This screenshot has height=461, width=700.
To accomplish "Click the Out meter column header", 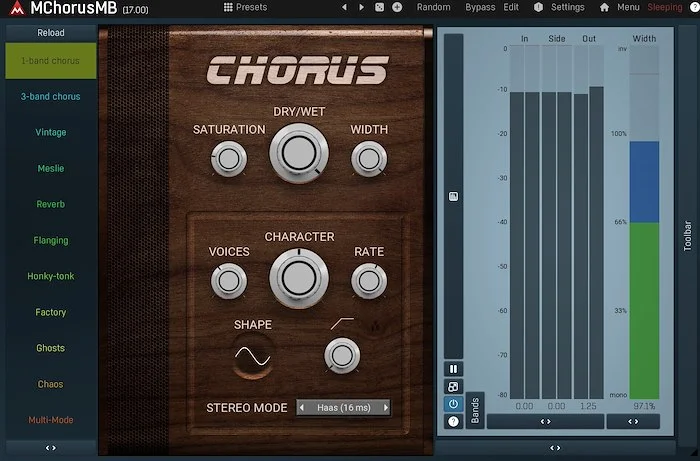I will coord(589,39).
